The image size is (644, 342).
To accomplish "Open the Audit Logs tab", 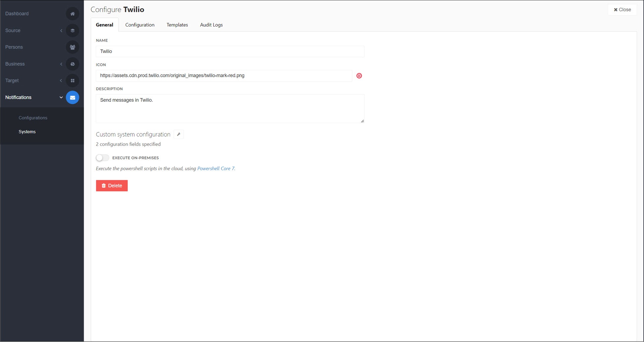I will click(211, 25).
